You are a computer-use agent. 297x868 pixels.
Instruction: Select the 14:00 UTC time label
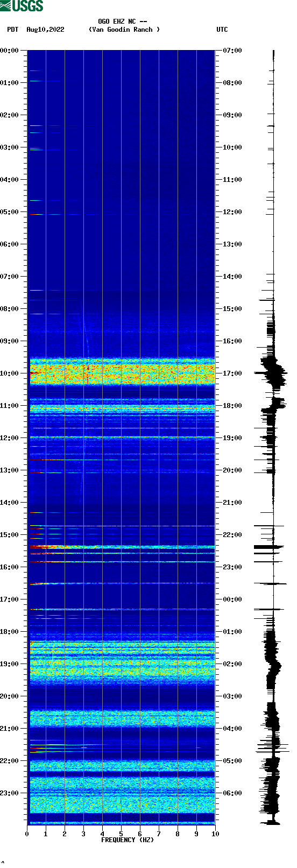(232, 277)
